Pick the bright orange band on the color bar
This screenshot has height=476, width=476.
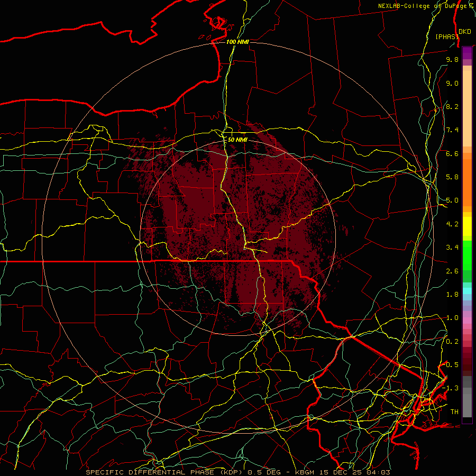click(467, 182)
